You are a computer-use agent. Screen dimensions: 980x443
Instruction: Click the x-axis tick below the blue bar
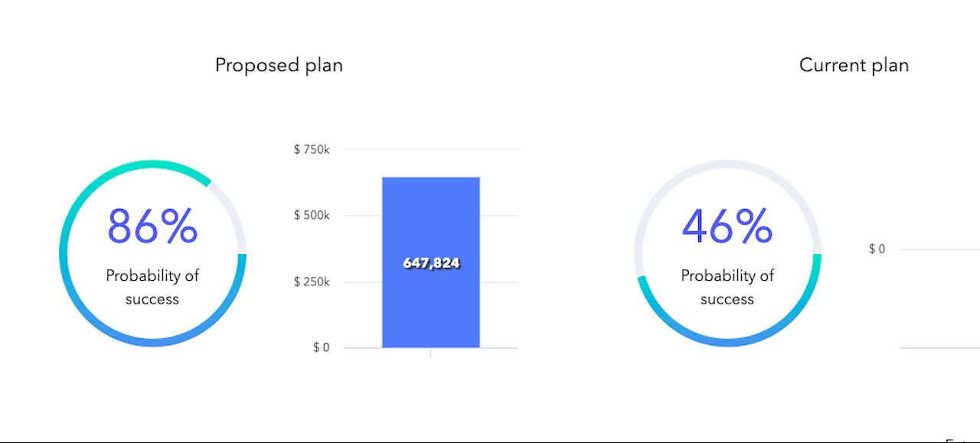coord(430,353)
